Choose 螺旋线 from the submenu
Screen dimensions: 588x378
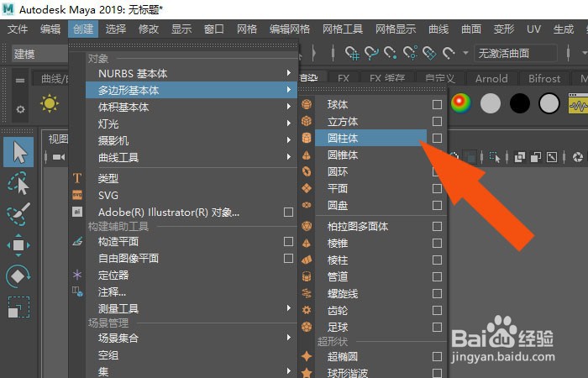coord(343,294)
